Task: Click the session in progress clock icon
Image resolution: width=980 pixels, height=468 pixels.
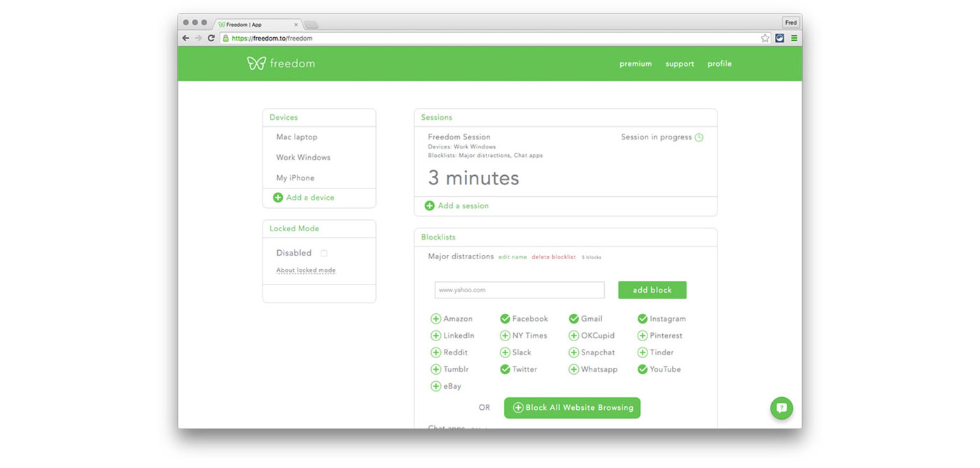Action: point(699,137)
